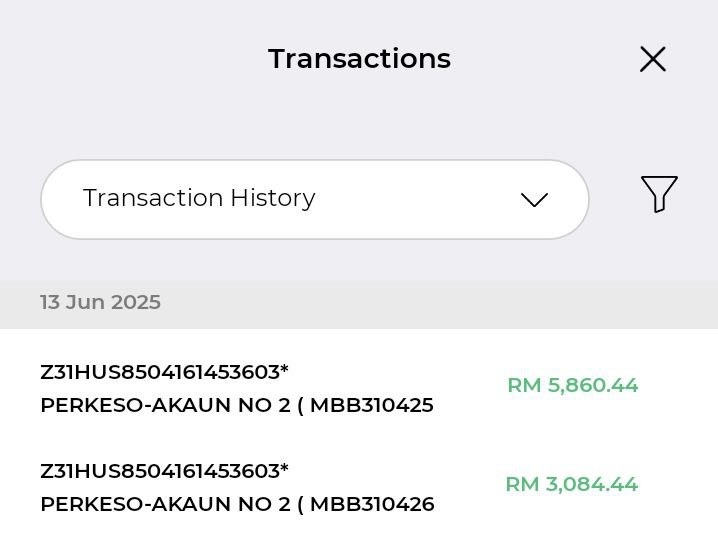Image resolution: width=718 pixels, height=541 pixels.
Task: Tap the MBB310425 code in the first transaction
Action: 372,406
